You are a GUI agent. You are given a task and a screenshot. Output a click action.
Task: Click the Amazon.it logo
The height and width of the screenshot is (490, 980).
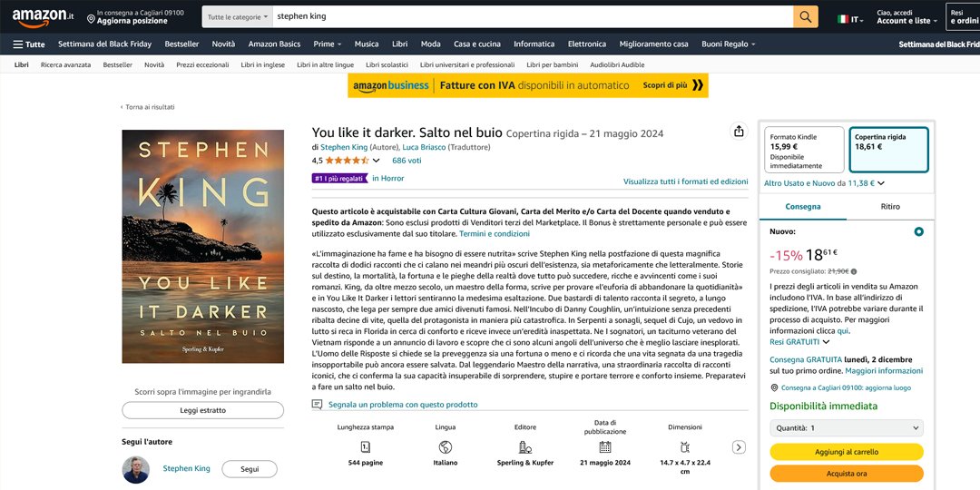43,17
